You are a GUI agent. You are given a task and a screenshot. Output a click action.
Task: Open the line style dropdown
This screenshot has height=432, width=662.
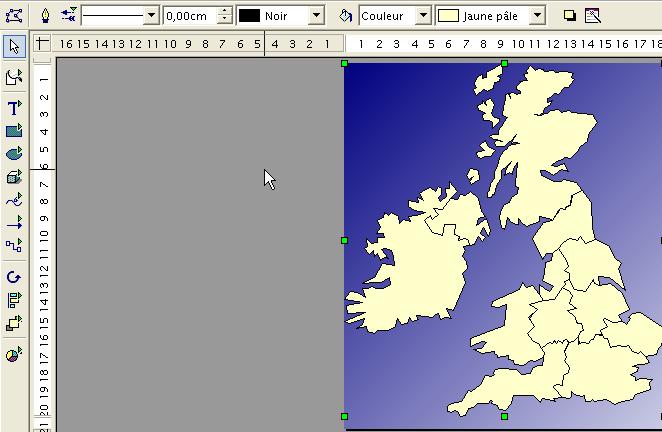tap(151, 16)
